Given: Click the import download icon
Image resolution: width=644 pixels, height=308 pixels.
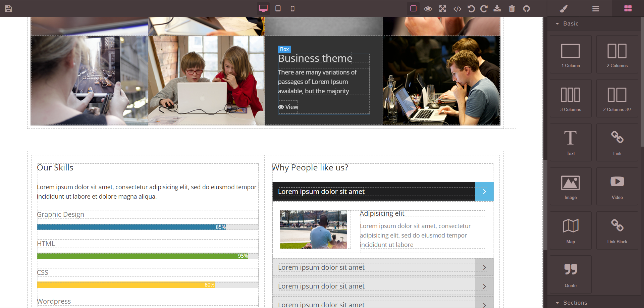Looking at the screenshot, I should (497, 9).
